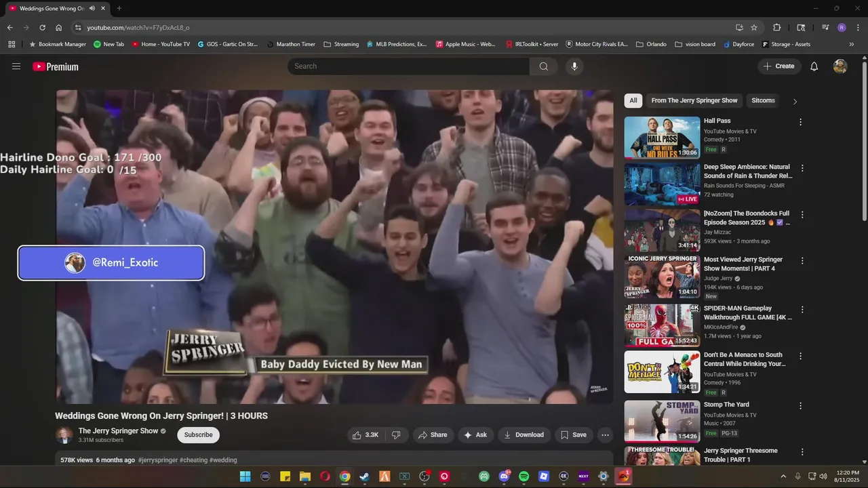Open Spotify from the taskbar
Image resolution: width=868 pixels, height=488 pixels.
[x=524, y=476]
